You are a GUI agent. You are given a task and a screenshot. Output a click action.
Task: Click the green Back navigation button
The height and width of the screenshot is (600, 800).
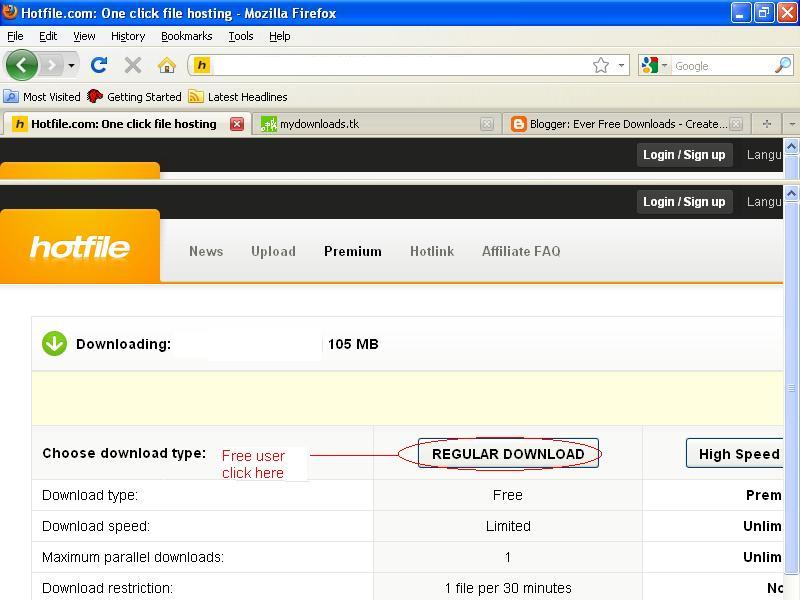coord(21,65)
